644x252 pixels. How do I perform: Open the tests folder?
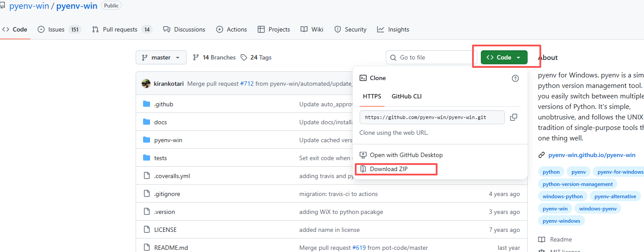(161, 158)
